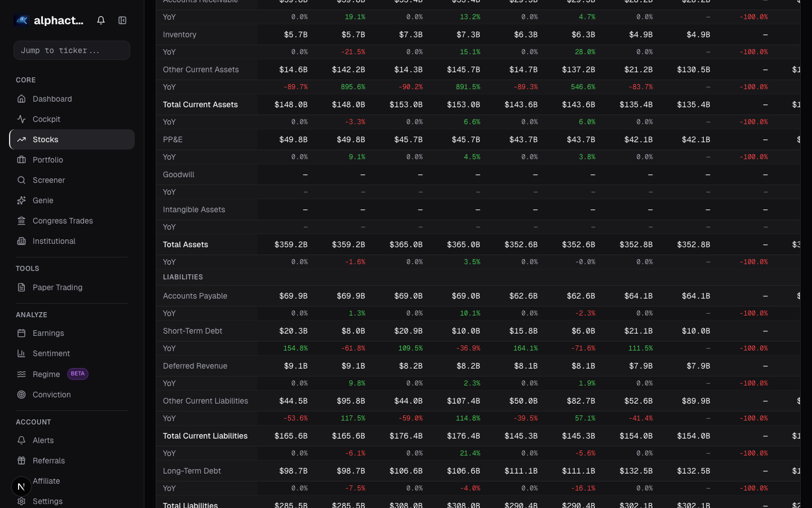
Task: Open the Conviction tool
Action: click(52, 395)
